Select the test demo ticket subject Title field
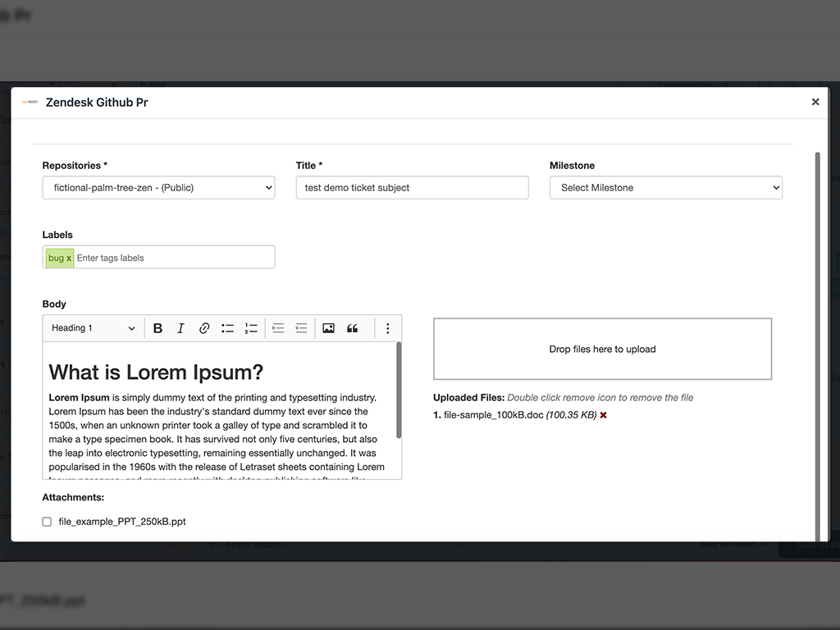The width and height of the screenshot is (840, 630). 412,187
